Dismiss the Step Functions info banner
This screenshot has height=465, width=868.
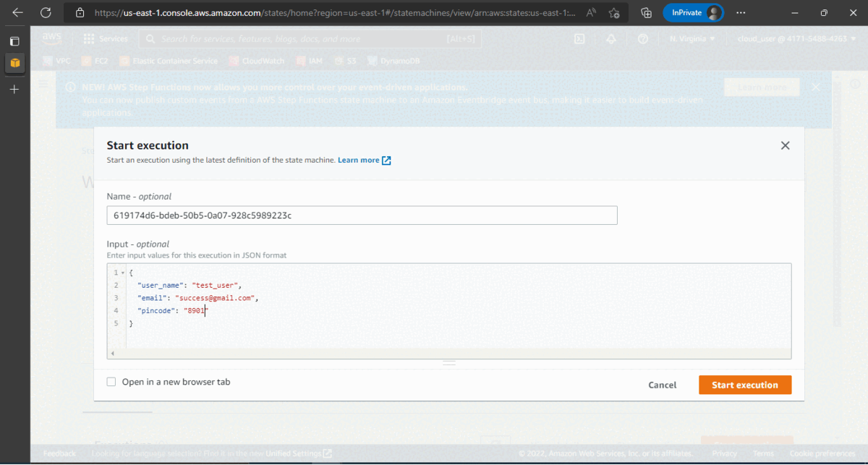click(817, 87)
